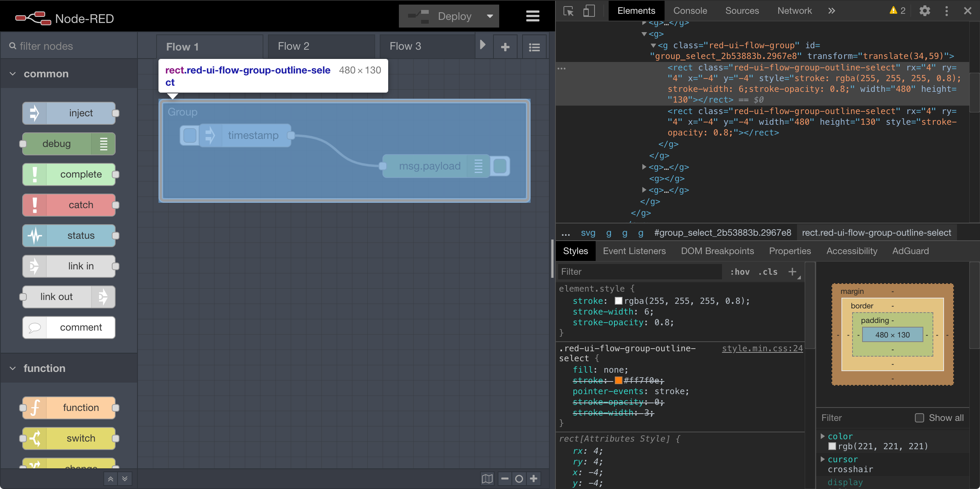This screenshot has height=489, width=980.
Task: Toggle the workspace navigator map icon
Action: tap(487, 478)
